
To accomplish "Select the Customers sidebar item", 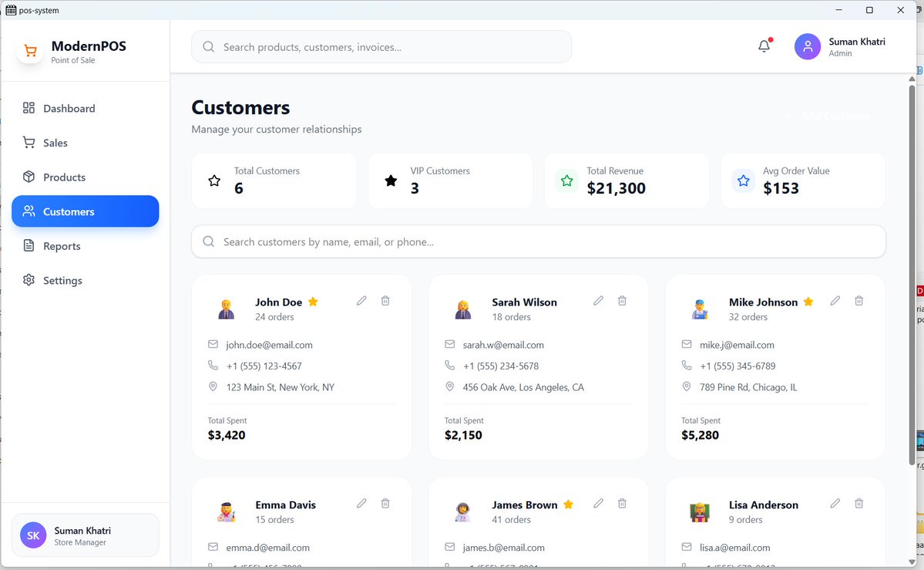I will (x=86, y=211).
